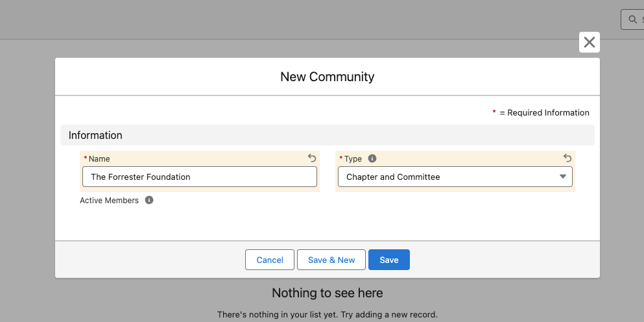Screen dimensions: 644x322
Task: Save the new community record
Action: pos(389,260)
